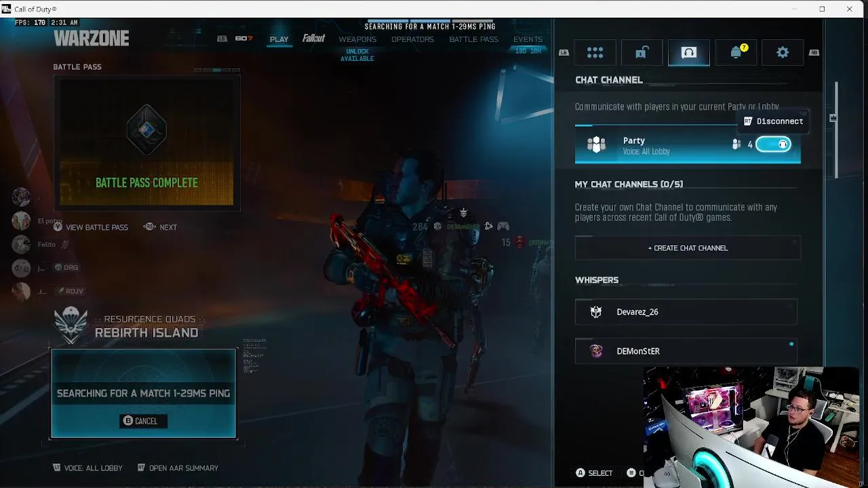
Task: Go to WEAPONS tab
Action: point(357,39)
